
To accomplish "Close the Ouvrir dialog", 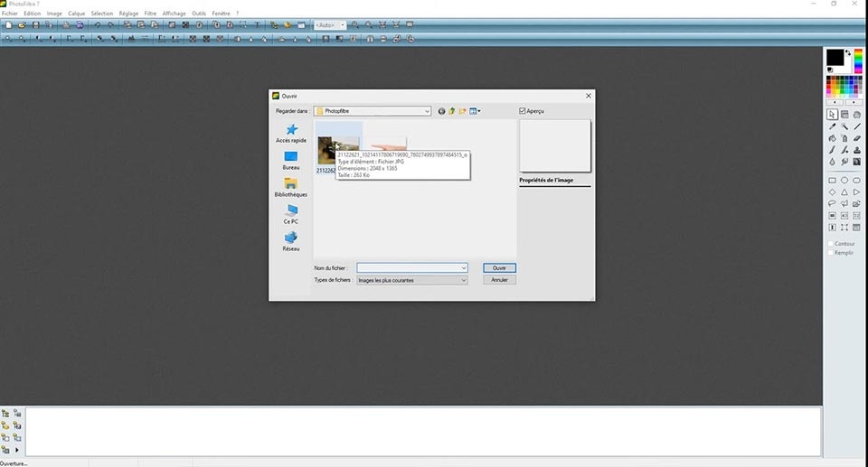I will coord(589,96).
